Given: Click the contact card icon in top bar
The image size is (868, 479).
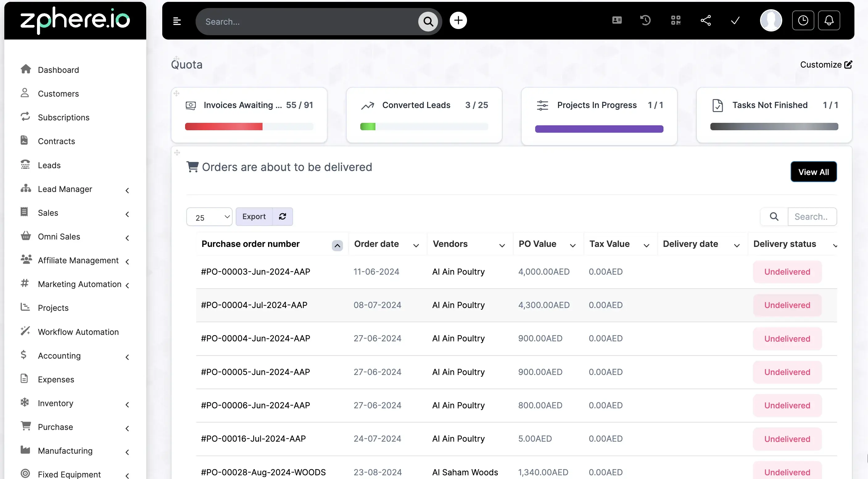Looking at the screenshot, I should click(616, 20).
